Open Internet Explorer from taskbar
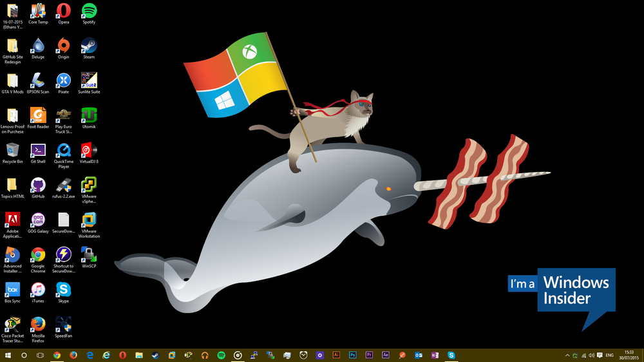644x362 pixels. click(x=106, y=355)
